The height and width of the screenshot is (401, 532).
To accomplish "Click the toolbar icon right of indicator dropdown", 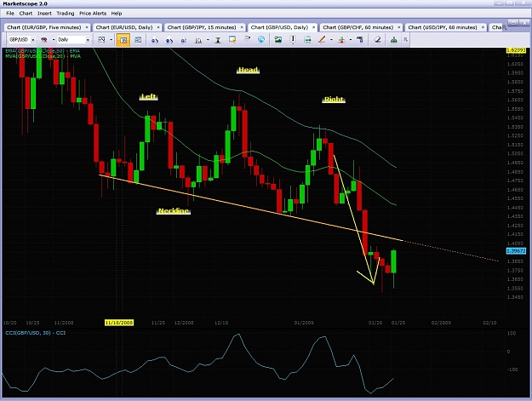I will point(360,40).
